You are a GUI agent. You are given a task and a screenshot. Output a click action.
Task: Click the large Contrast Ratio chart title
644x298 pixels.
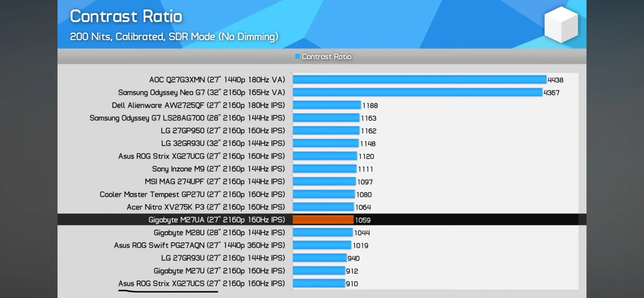tap(126, 16)
